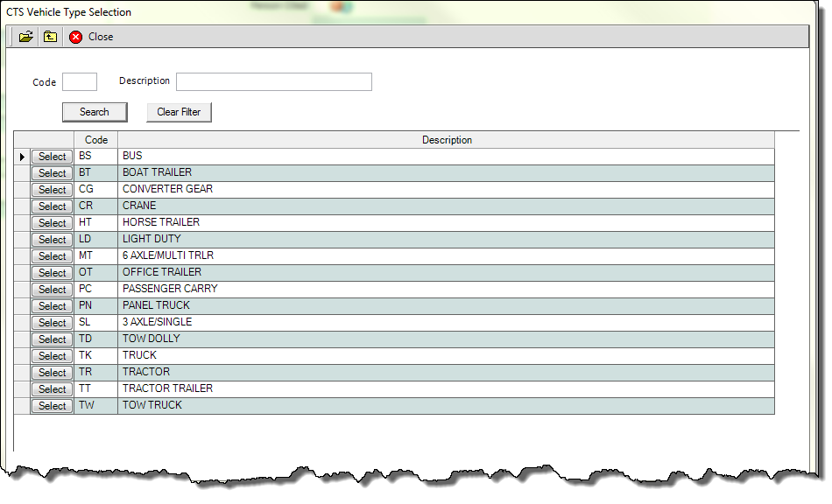
Task: Pick the HORSE TRAILER Select button
Action: (x=53, y=223)
